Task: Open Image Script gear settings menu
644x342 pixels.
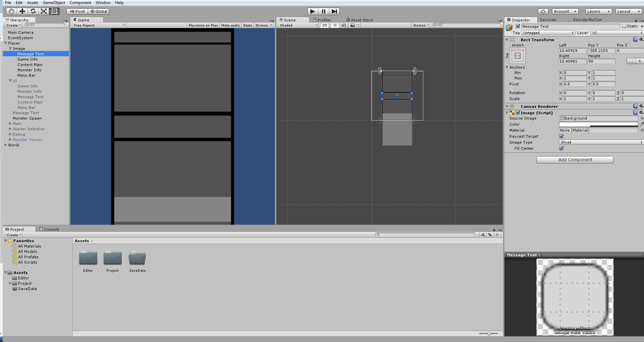Action: pyautogui.click(x=641, y=113)
